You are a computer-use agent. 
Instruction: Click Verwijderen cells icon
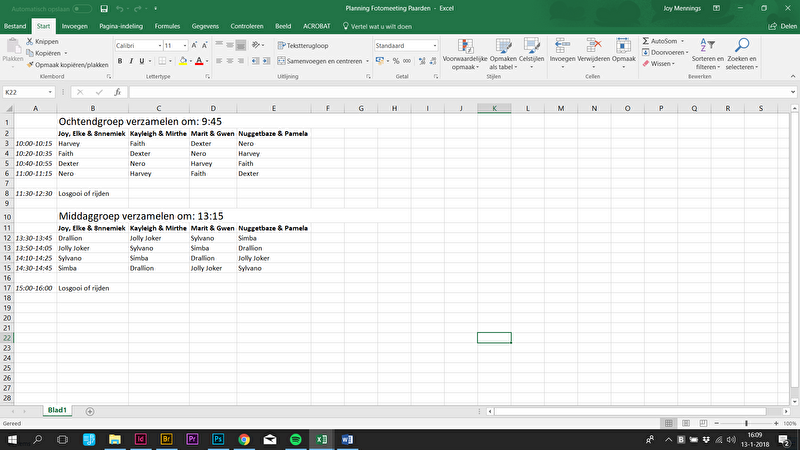click(593, 54)
